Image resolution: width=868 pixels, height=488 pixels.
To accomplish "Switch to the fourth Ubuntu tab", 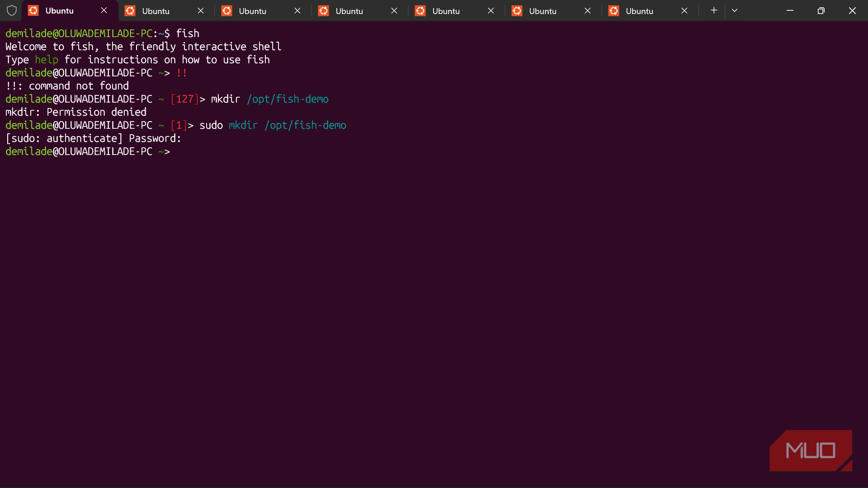I will tap(360, 10).
